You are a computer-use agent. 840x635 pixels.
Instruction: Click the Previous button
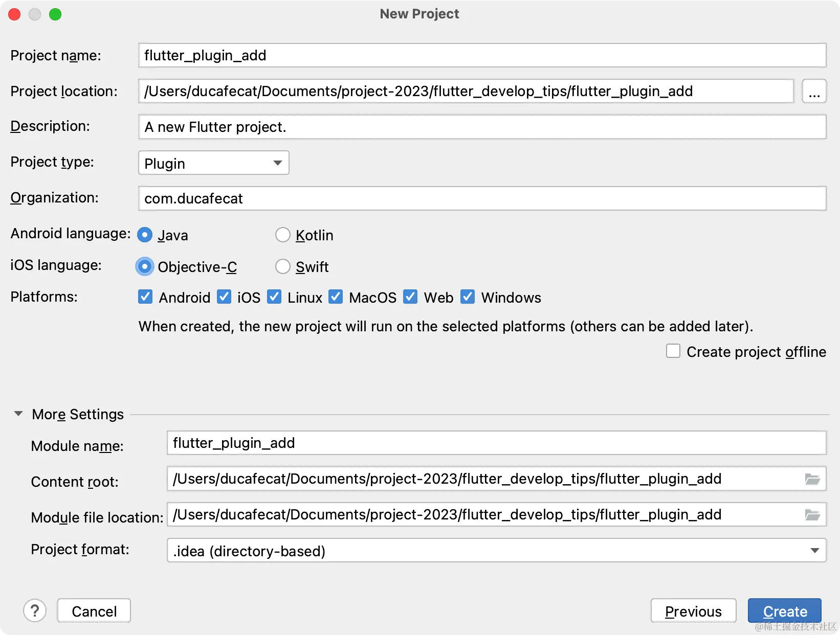(x=693, y=611)
